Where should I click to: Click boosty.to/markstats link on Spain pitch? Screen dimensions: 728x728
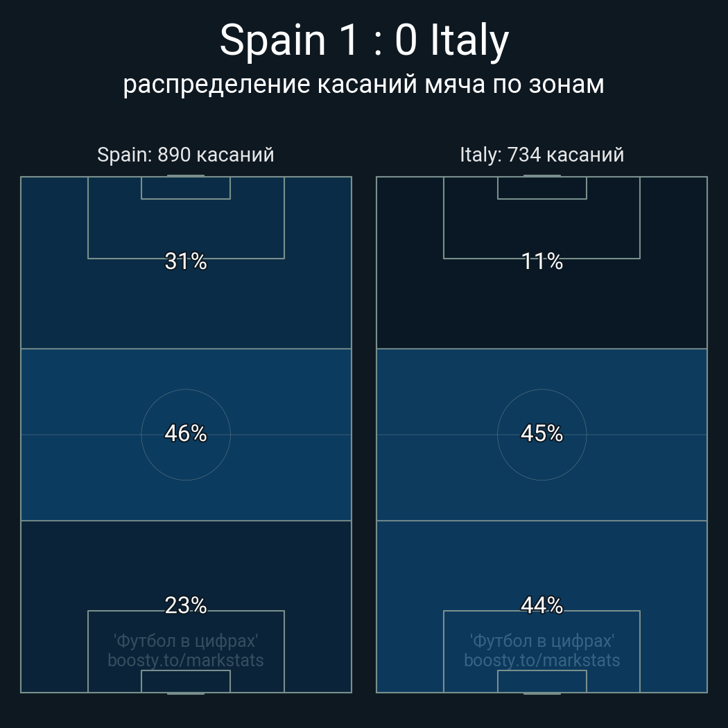tap(186, 660)
